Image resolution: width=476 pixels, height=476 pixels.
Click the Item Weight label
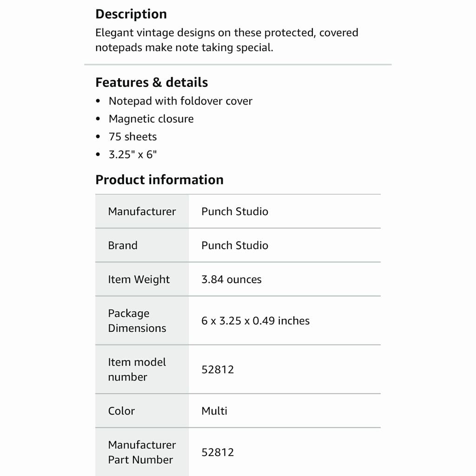coord(139,279)
